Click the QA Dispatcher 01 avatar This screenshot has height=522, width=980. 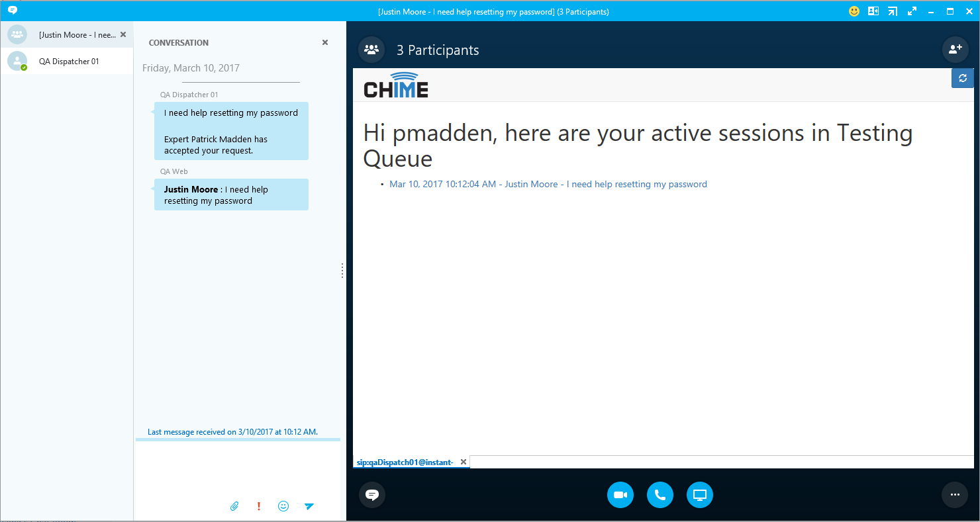17,61
